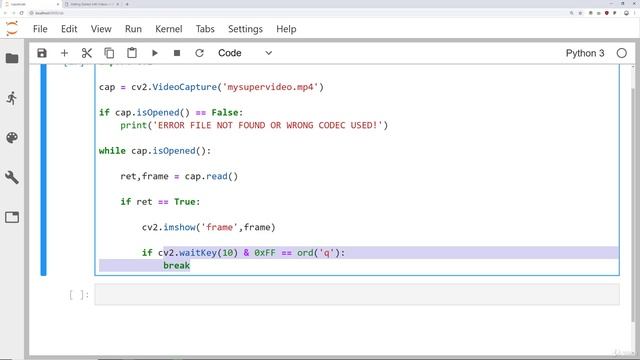Open the file browser sidebar folder icon
This screenshot has height=360, width=640.
(x=12, y=58)
